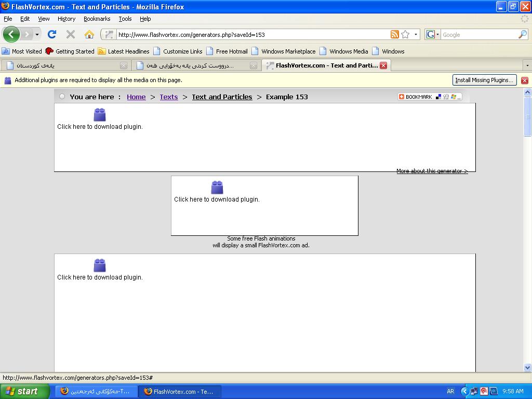Open the Windows Media bookmark
This screenshot has width=532, height=399.
coord(344,51)
